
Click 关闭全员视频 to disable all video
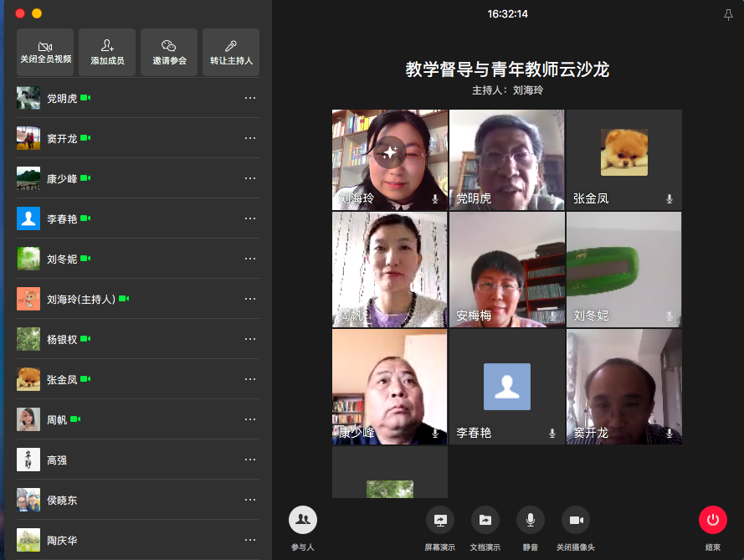pyautogui.click(x=45, y=53)
